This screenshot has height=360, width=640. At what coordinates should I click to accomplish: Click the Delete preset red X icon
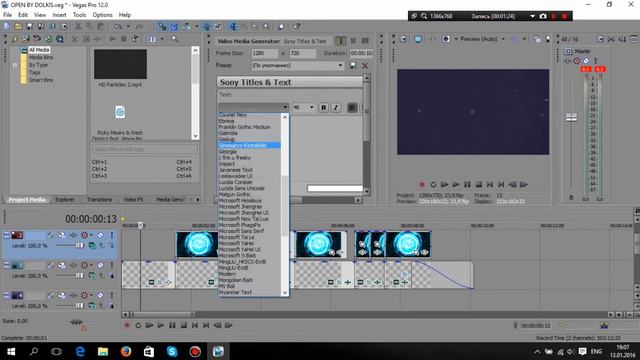pyautogui.click(x=365, y=65)
